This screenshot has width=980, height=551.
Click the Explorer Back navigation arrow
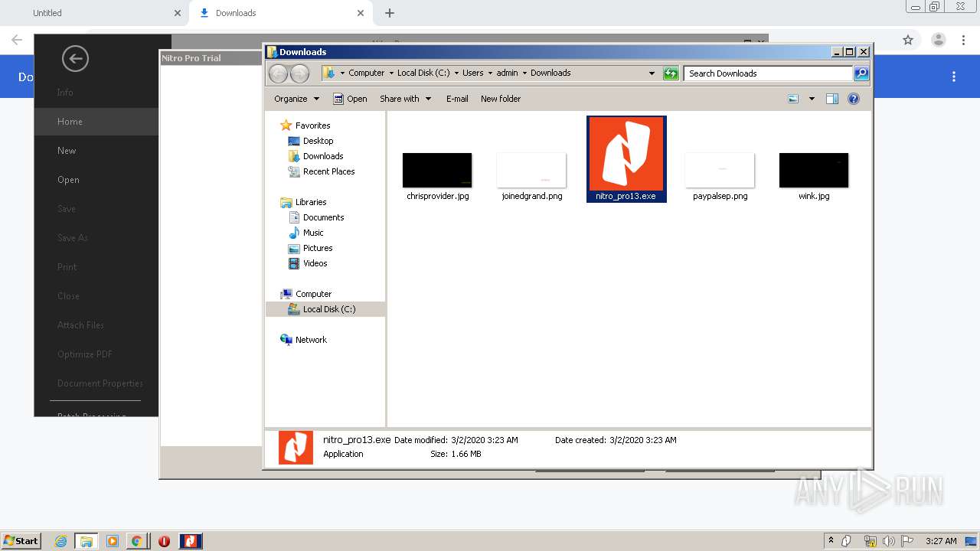coord(278,73)
